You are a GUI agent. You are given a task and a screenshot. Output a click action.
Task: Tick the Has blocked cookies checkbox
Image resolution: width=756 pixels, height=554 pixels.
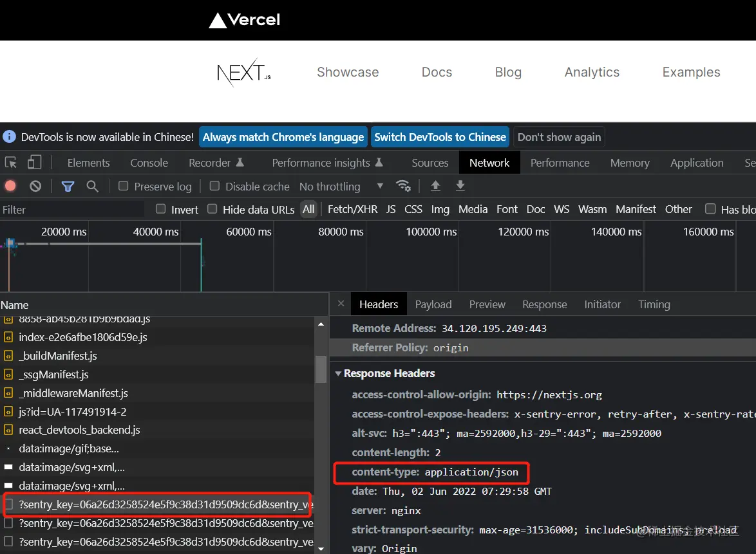[710, 209]
